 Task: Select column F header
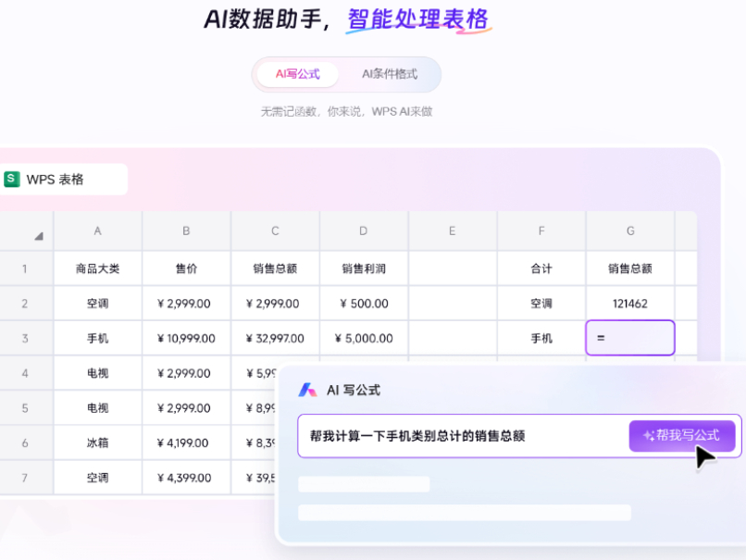(541, 231)
